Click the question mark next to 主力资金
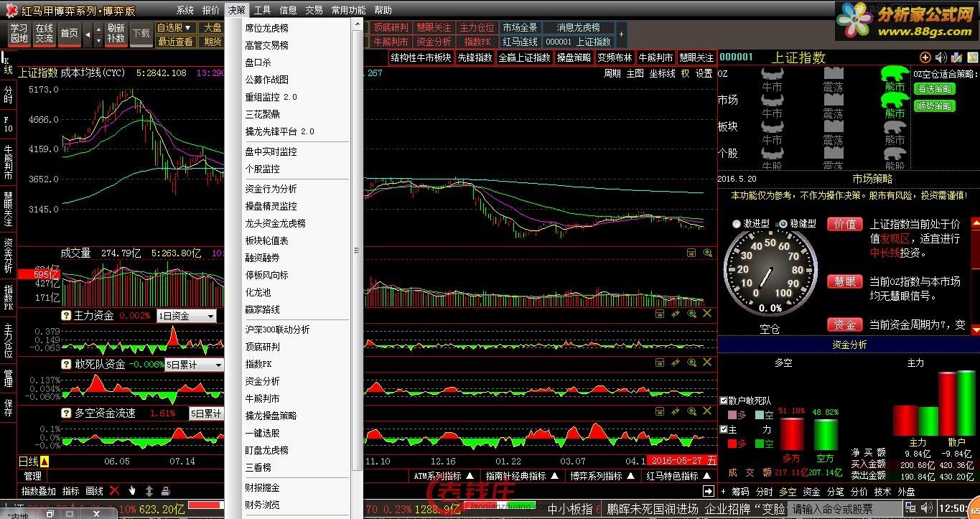 pos(66,315)
